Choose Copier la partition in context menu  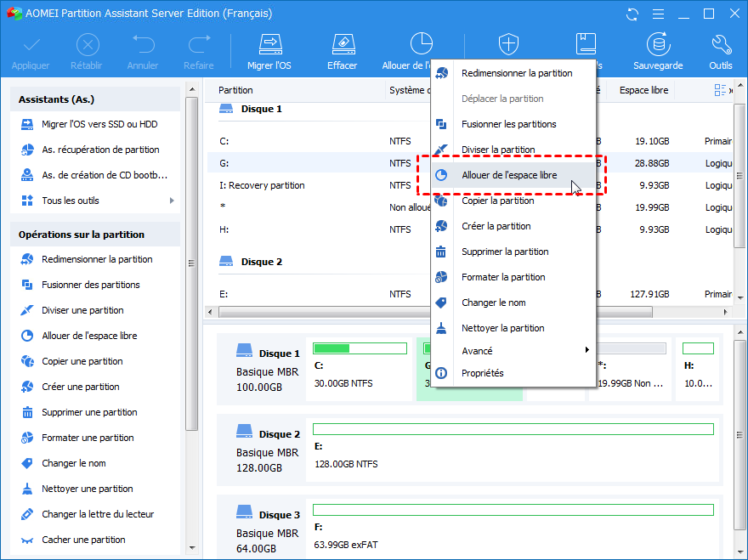tap(513, 201)
